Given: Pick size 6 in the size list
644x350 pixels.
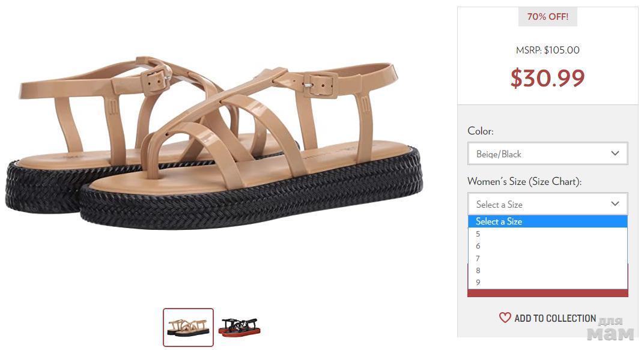Looking at the screenshot, I should click(x=478, y=246).
